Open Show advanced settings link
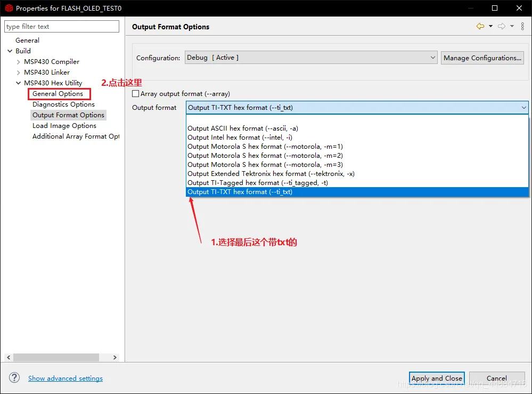Viewport: 532px width, 394px height. click(x=66, y=378)
